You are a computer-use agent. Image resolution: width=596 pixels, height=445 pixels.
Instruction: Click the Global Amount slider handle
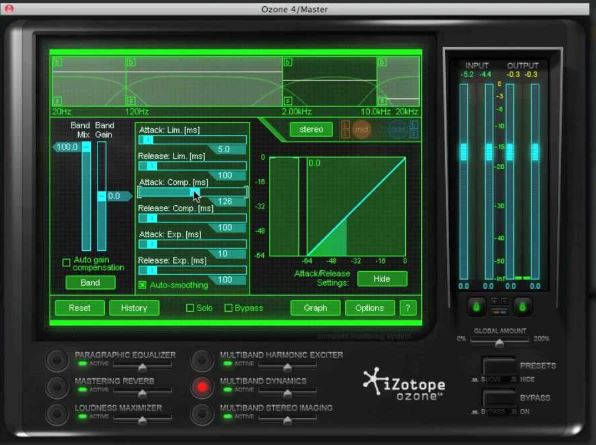point(499,343)
